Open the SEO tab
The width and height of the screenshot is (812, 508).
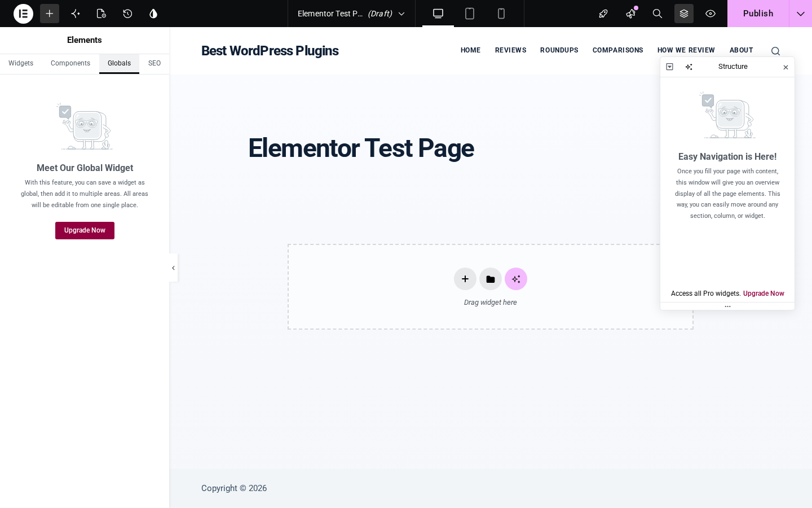pyautogui.click(x=155, y=63)
